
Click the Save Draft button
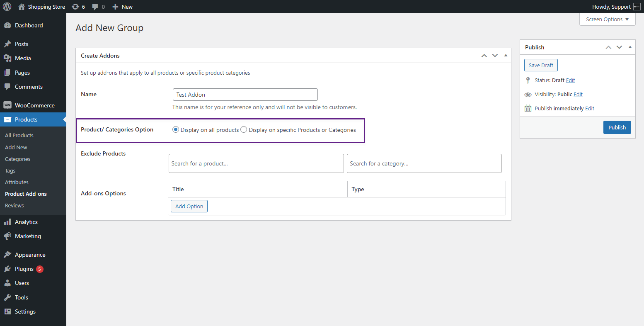pyautogui.click(x=541, y=65)
